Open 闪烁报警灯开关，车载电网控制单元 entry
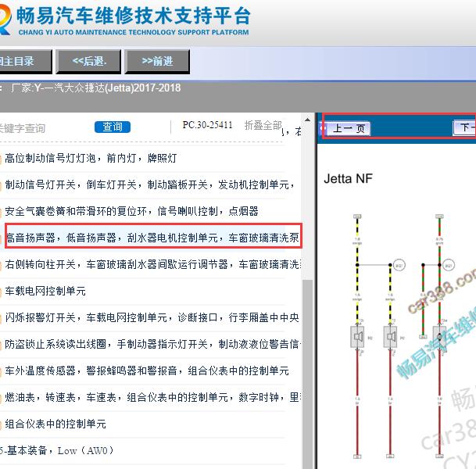This screenshot has height=469, width=476. tap(152, 317)
